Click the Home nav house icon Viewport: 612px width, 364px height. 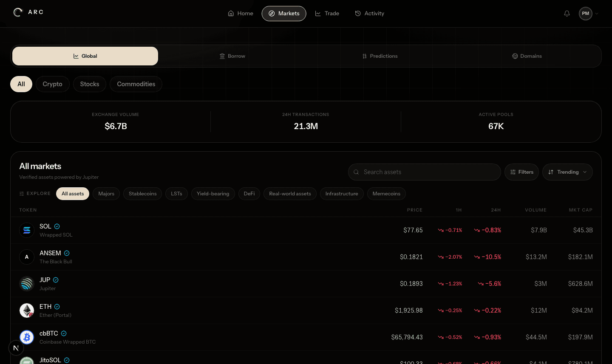pos(231,14)
